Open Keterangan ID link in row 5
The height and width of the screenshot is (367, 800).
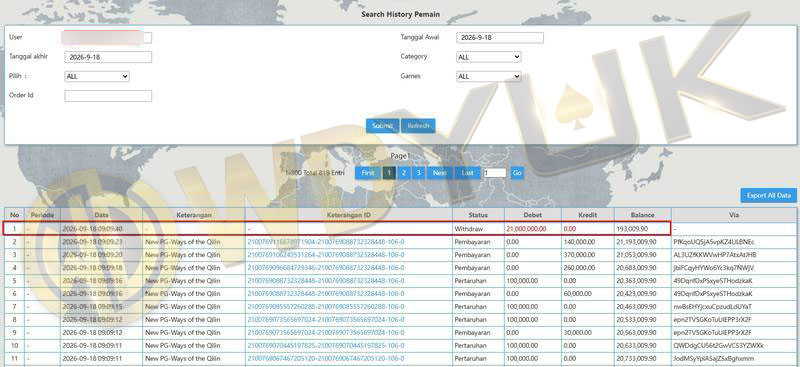tap(326, 281)
